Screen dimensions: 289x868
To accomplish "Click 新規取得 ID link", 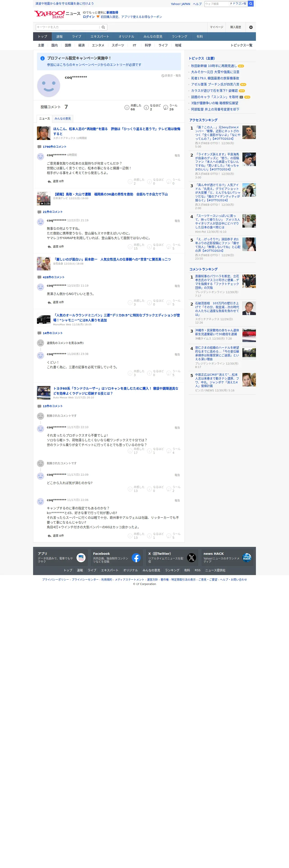I will (112, 12).
